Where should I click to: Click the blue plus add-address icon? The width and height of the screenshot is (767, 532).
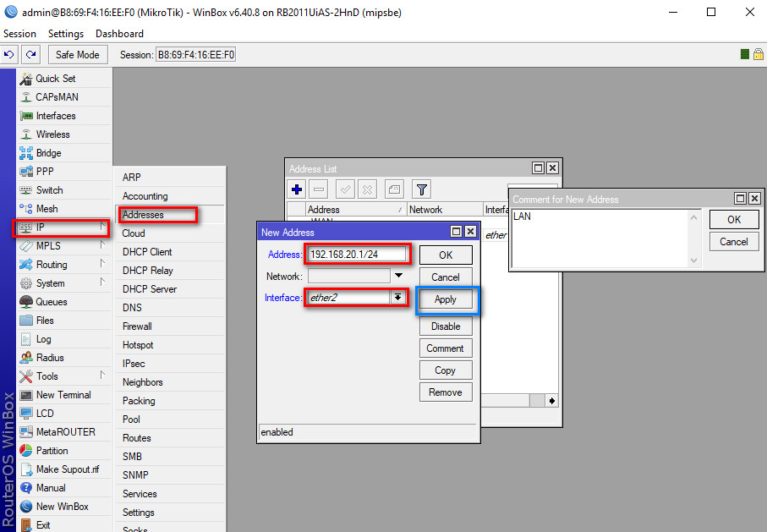pyautogui.click(x=297, y=189)
